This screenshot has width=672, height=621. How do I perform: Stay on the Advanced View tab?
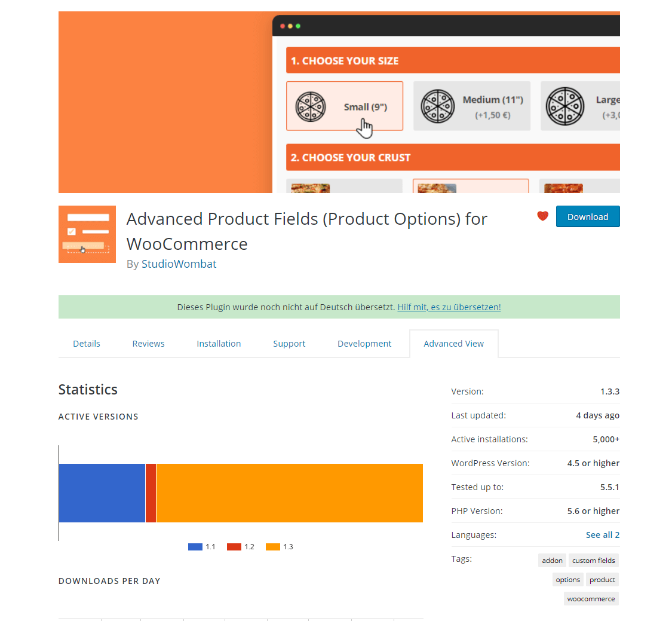click(453, 343)
